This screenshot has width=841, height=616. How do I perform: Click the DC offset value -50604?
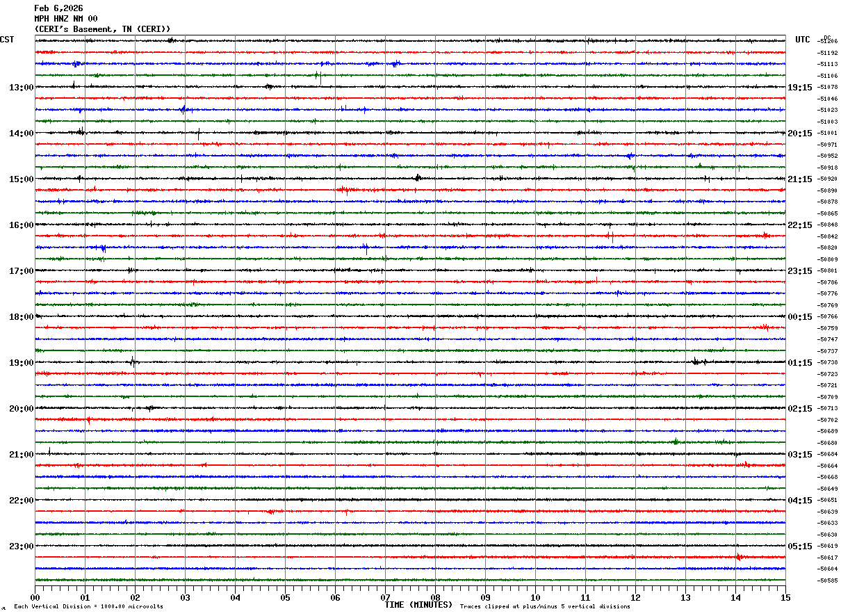[828, 569]
